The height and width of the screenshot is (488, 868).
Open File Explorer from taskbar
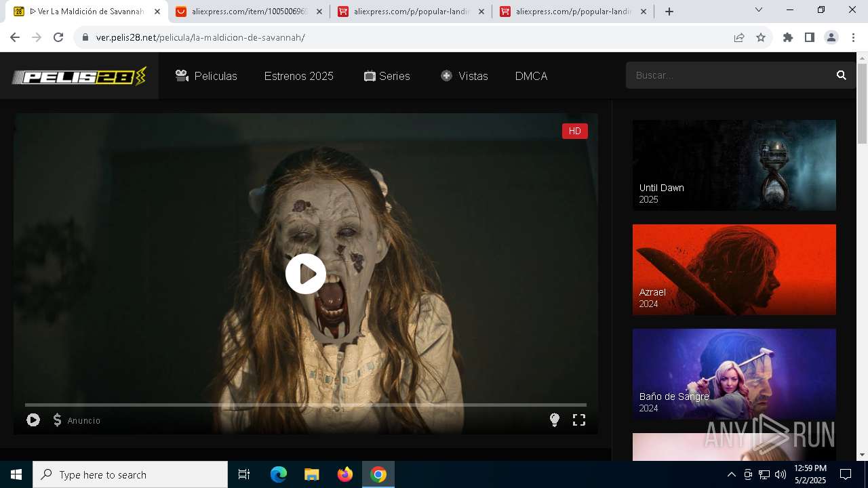tap(311, 474)
